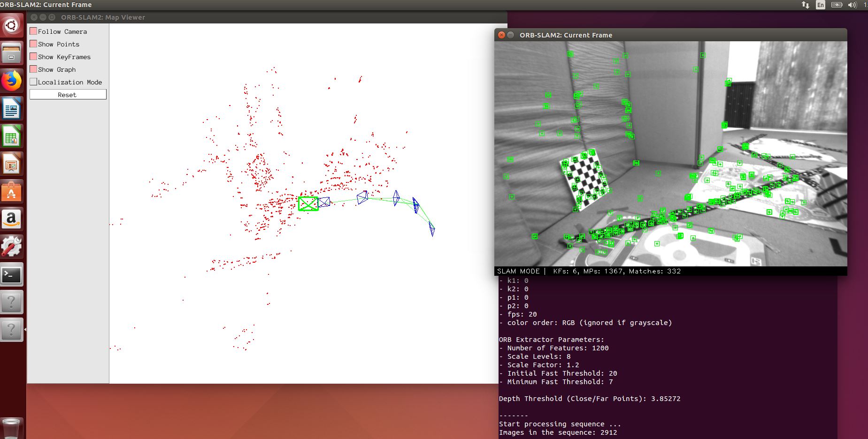Enable Localization Mode
This screenshot has height=439, width=868.
pyautogui.click(x=33, y=82)
